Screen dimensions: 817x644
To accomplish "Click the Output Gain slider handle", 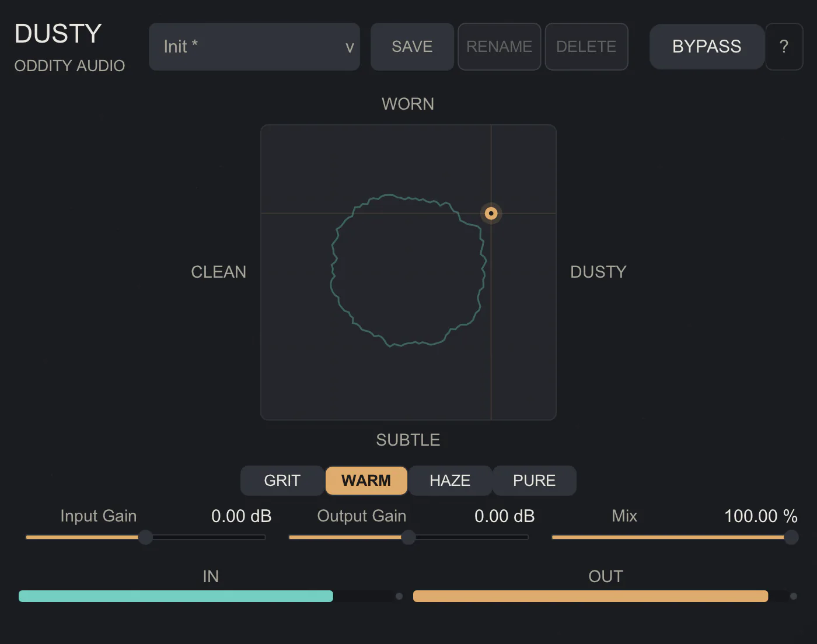I will click(x=408, y=537).
